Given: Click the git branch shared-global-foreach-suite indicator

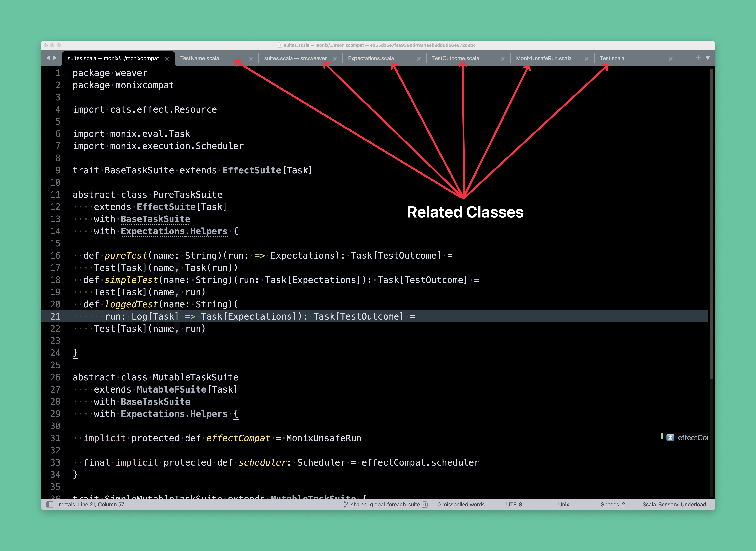Looking at the screenshot, I should [x=385, y=504].
